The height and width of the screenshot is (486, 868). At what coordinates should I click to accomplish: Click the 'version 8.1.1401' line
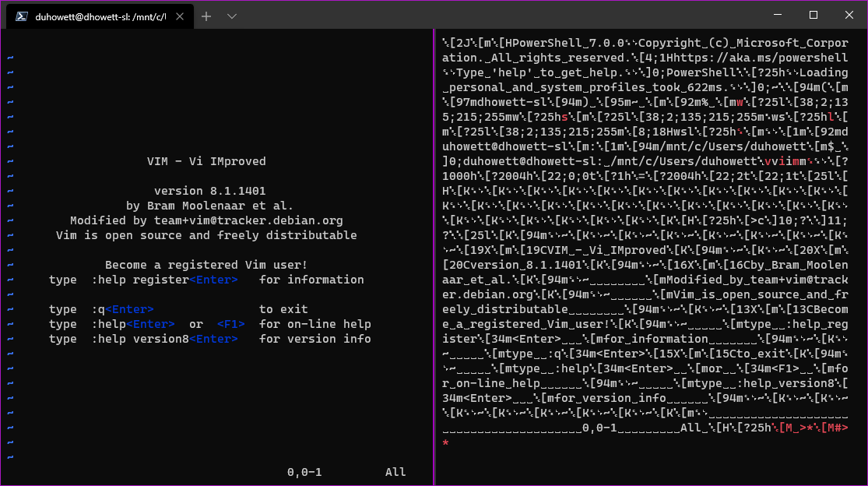click(x=210, y=191)
